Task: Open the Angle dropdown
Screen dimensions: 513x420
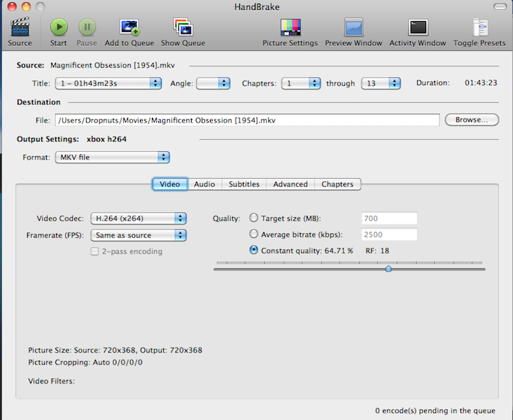Action: [213, 83]
